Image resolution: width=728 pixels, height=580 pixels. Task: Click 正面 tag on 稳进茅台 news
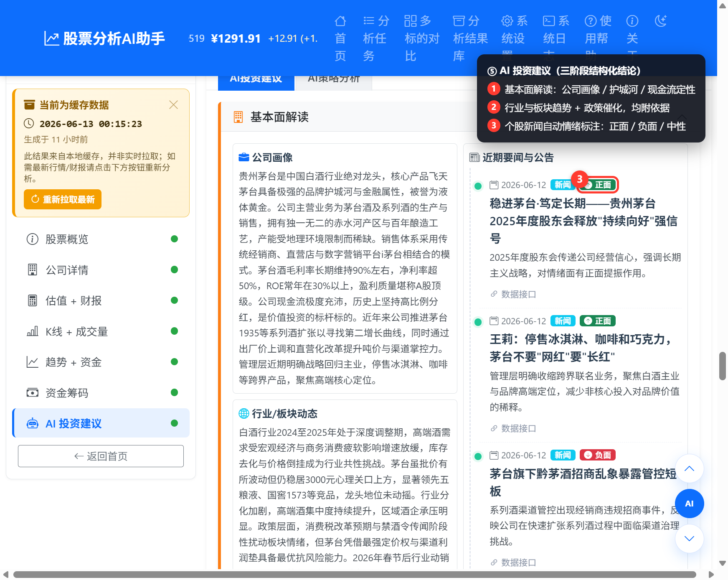[597, 185]
